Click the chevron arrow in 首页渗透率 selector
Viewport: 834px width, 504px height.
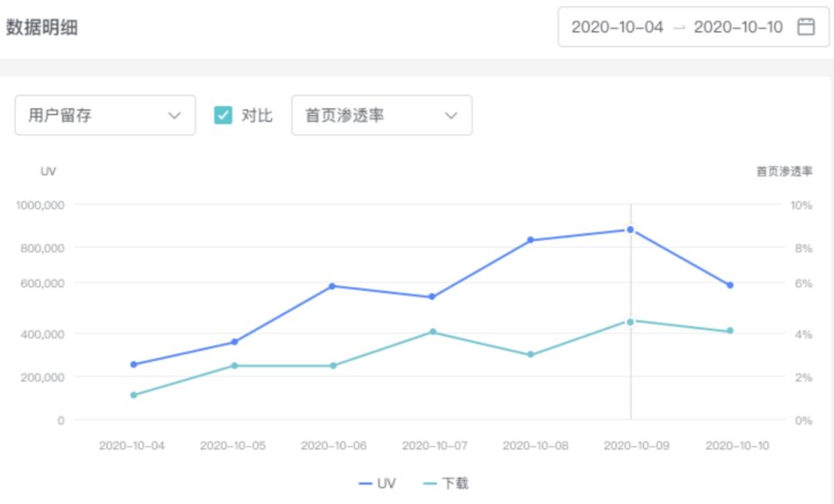coord(451,116)
